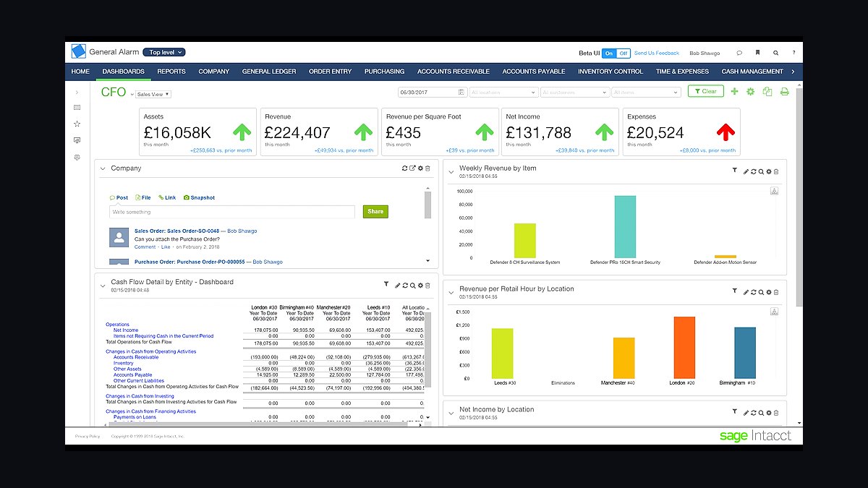Open the help question mark icon
The height and width of the screenshot is (488, 868).
click(x=793, y=53)
